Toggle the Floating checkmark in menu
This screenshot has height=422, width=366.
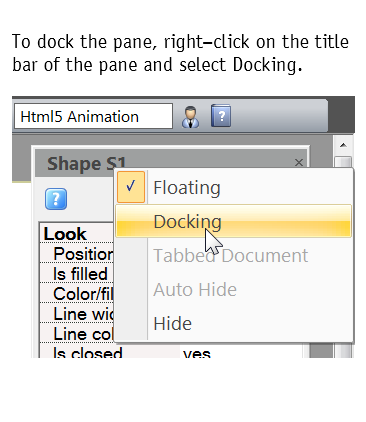pos(131,187)
